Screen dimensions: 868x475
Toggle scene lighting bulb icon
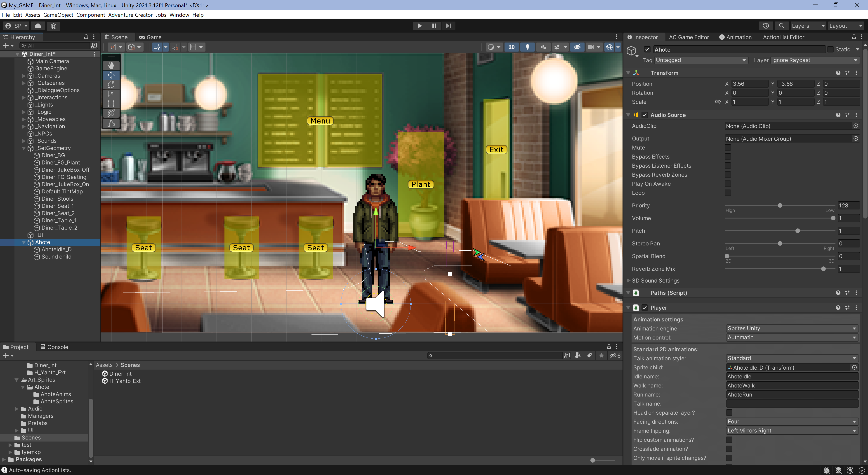coord(527,47)
